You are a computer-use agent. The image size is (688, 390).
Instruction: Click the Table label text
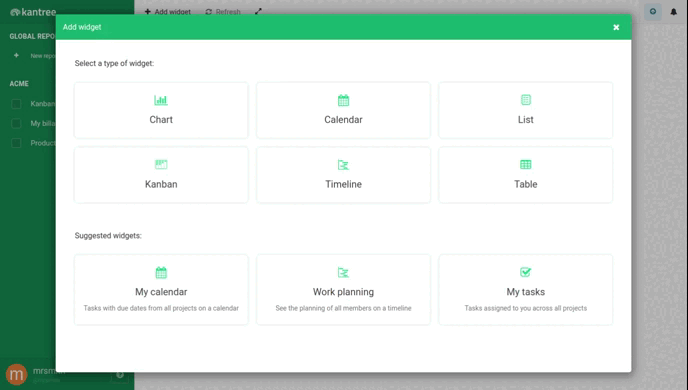click(x=526, y=184)
